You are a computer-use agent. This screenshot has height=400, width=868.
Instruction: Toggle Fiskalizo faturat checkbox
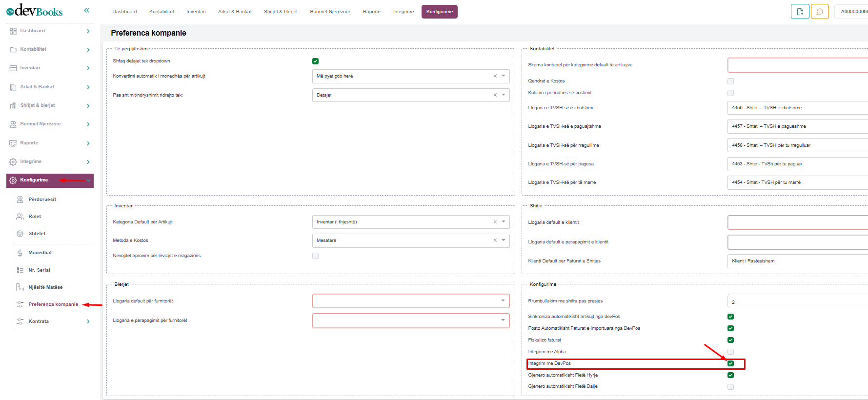(730, 340)
